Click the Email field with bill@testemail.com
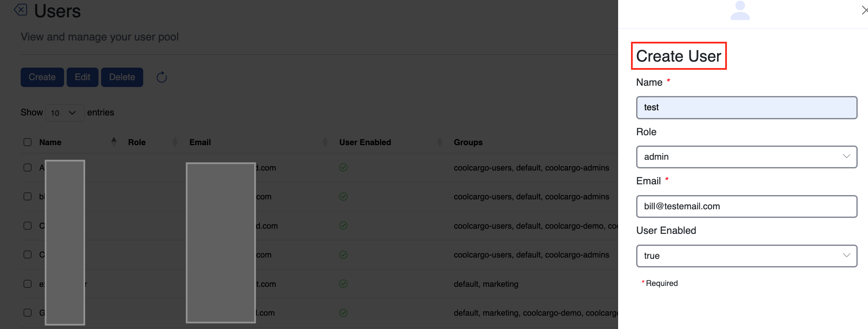The height and width of the screenshot is (329, 868). point(746,207)
